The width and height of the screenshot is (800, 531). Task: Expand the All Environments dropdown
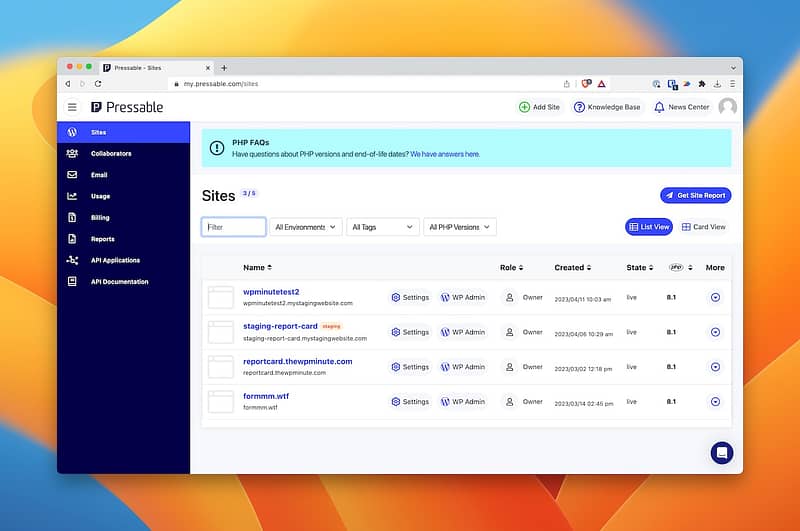[x=305, y=227]
